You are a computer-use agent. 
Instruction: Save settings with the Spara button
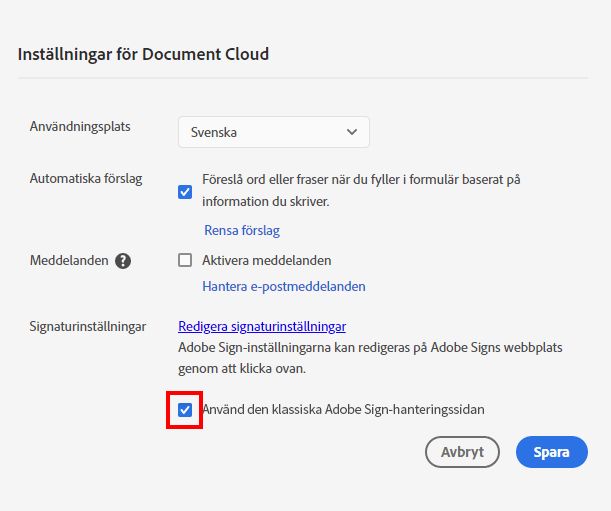pos(551,452)
